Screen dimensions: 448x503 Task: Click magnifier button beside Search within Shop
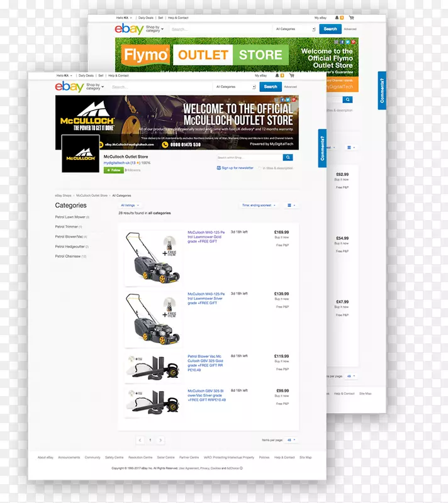coord(288,157)
